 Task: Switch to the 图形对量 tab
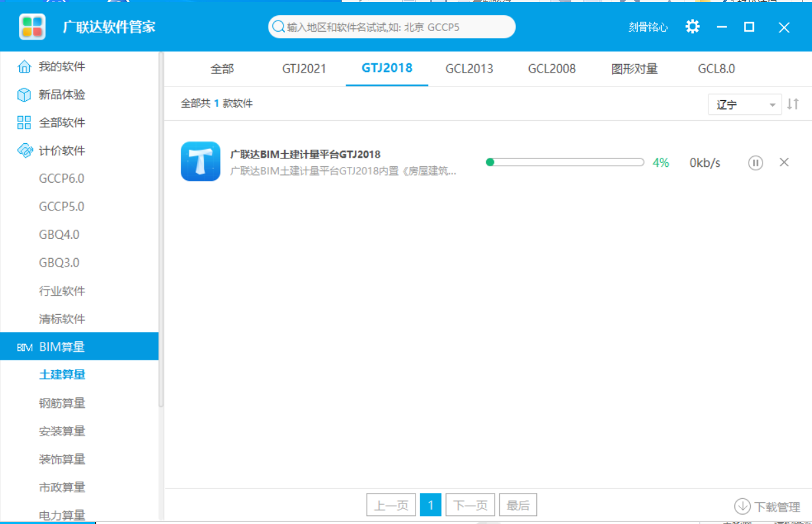point(635,69)
